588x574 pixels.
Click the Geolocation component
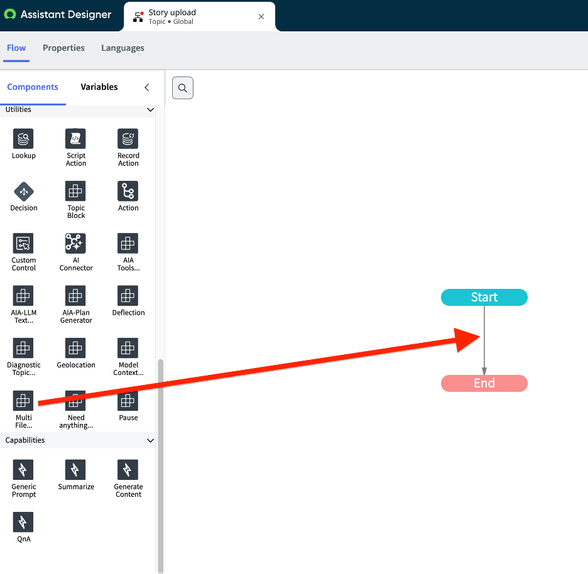tap(76, 353)
